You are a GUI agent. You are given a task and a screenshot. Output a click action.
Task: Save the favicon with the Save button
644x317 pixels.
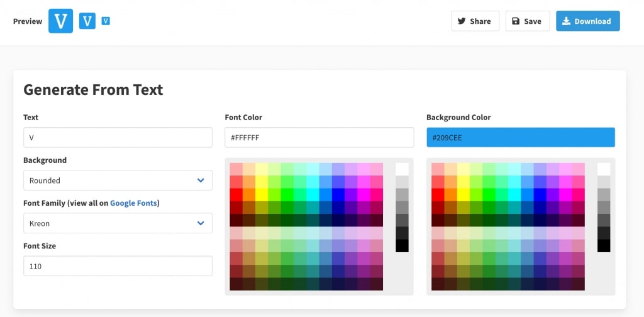click(528, 21)
